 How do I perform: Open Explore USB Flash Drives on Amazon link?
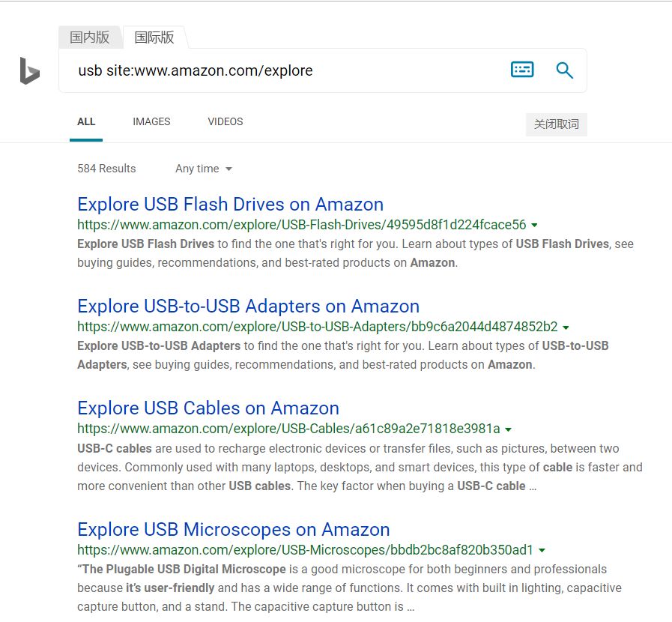click(230, 204)
